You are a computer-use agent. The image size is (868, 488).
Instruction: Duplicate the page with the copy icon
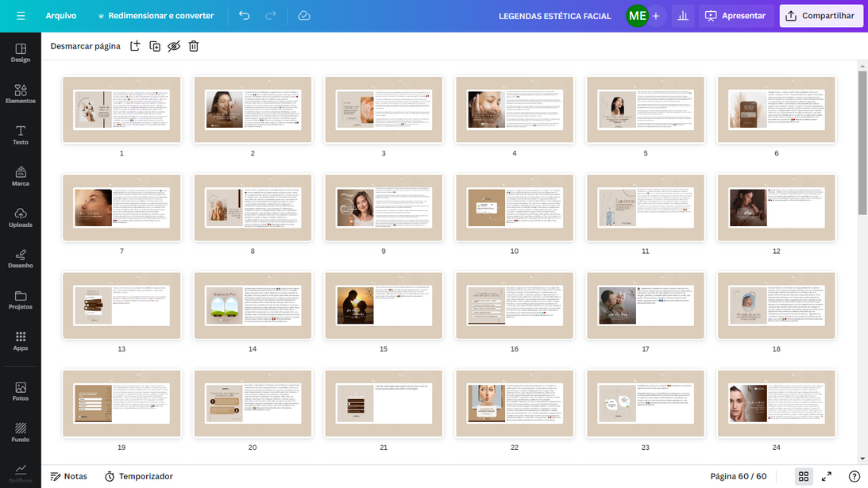(155, 46)
